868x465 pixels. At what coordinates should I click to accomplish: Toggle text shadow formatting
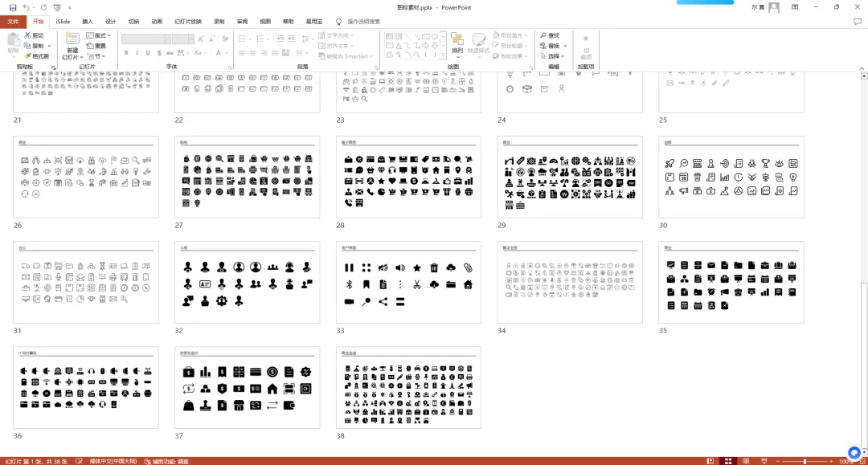point(159,53)
